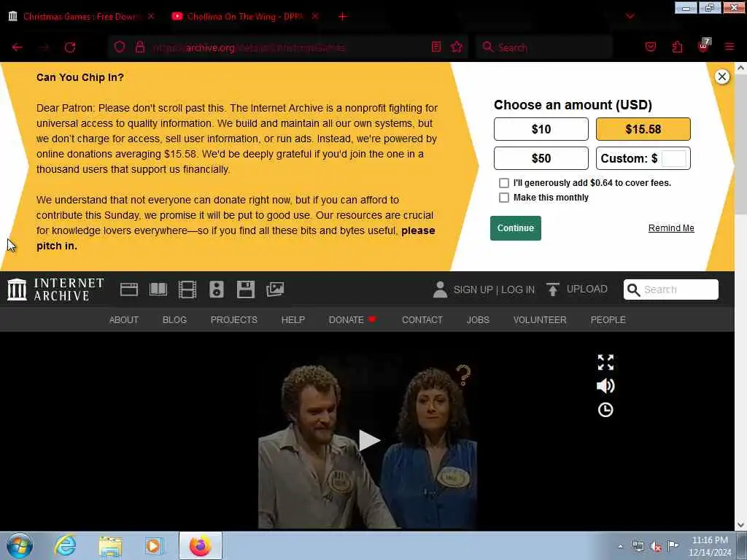Click the UPLOAD link text

[x=587, y=289]
